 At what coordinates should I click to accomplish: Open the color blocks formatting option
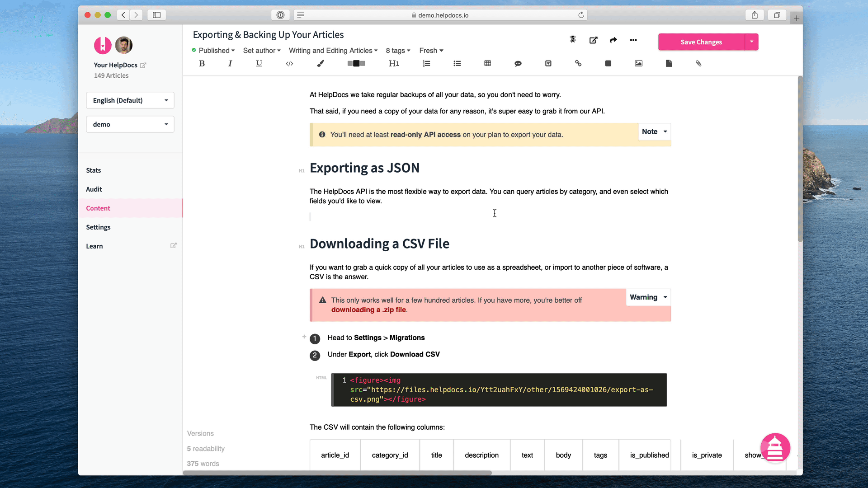point(356,64)
